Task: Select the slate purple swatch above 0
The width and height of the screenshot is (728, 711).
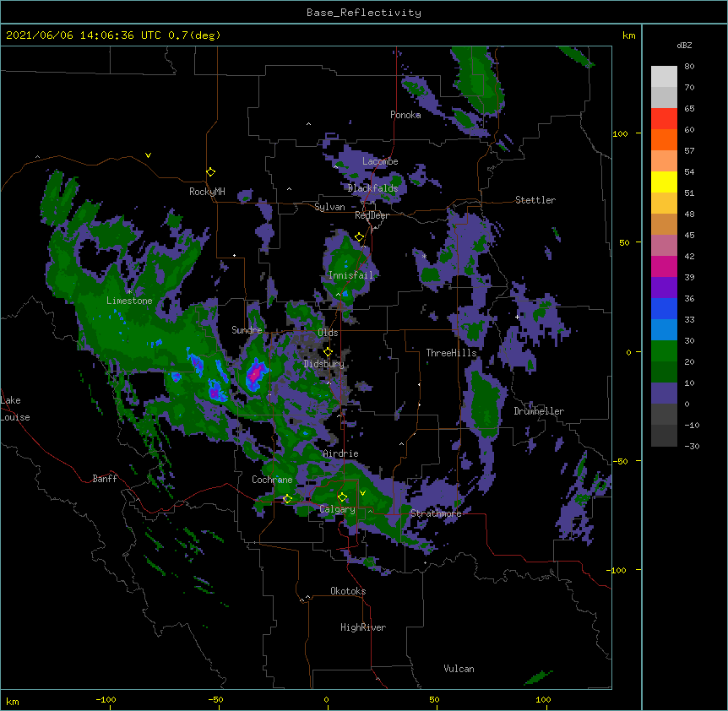Action: [x=664, y=393]
